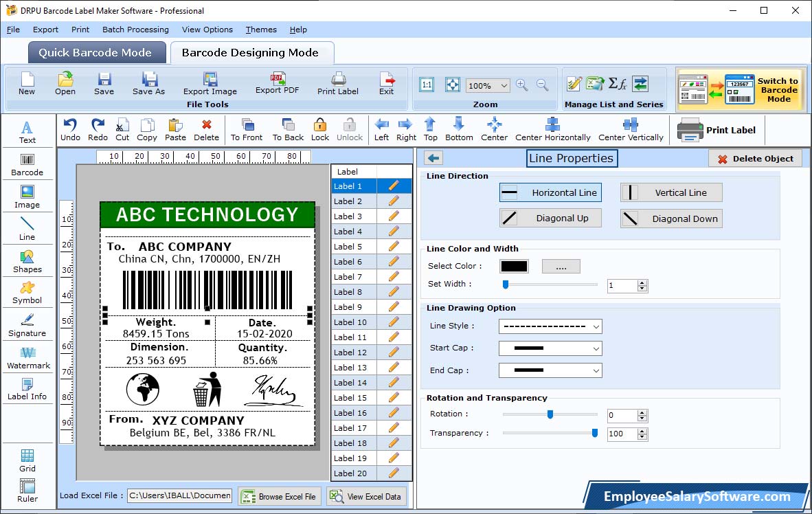Viewport: 812px width, 514px height.
Task: Create a new label with New icon
Action: [27, 84]
